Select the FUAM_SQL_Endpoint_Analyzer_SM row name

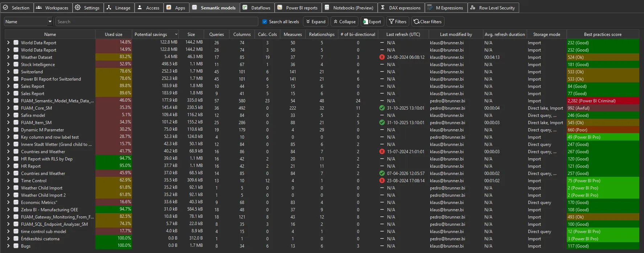pyautogui.click(x=54, y=224)
